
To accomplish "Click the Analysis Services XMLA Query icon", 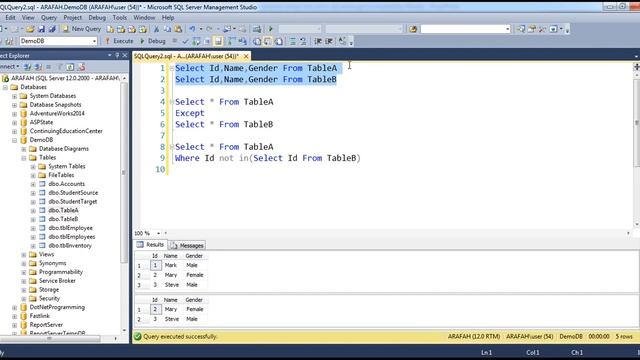I will [x=142, y=29].
